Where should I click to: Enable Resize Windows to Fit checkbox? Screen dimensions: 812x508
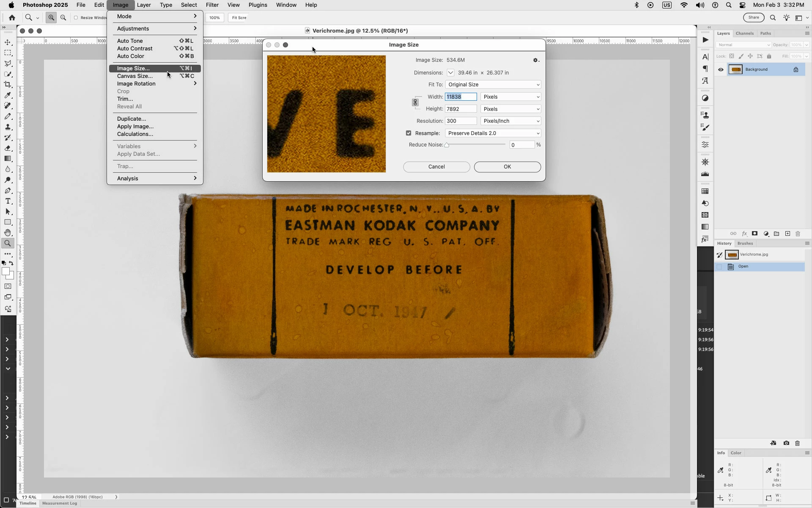(x=76, y=18)
